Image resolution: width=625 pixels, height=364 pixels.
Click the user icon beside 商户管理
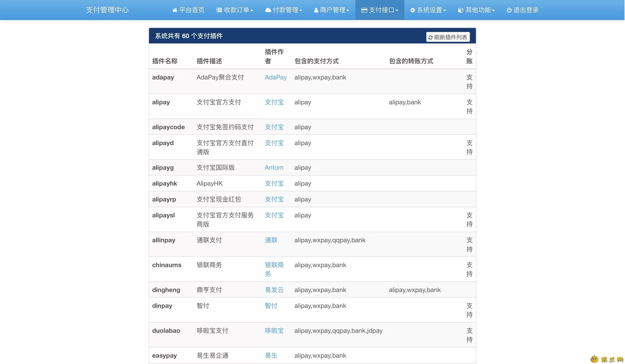316,10
